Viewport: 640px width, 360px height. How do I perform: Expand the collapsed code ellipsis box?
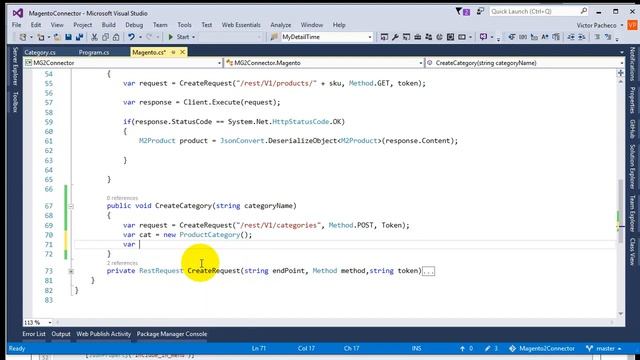[428, 271]
